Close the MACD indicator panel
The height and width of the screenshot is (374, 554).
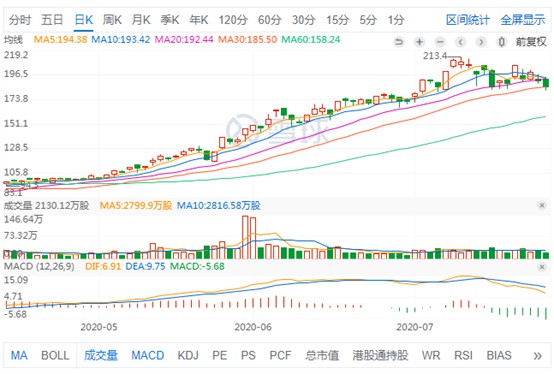pos(542,267)
